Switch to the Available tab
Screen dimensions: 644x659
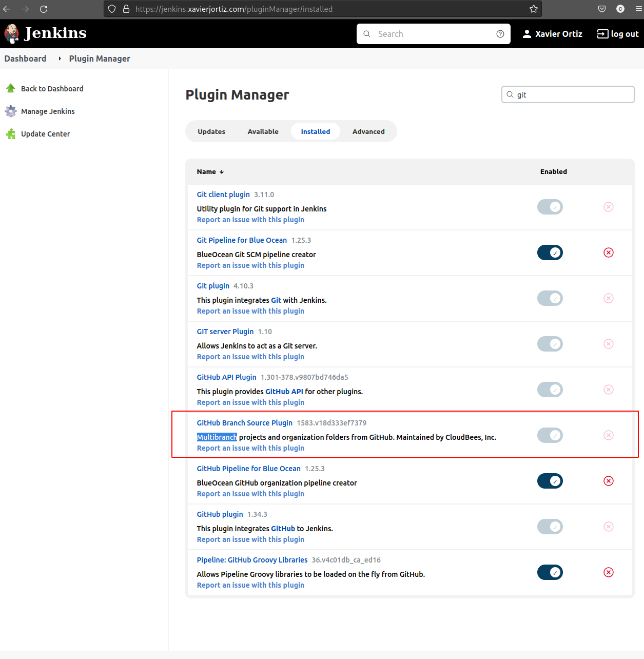(263, 131)
